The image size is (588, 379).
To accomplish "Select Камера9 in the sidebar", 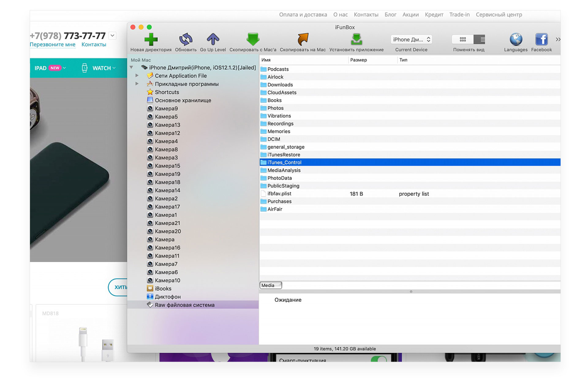I will pos(166,108).
